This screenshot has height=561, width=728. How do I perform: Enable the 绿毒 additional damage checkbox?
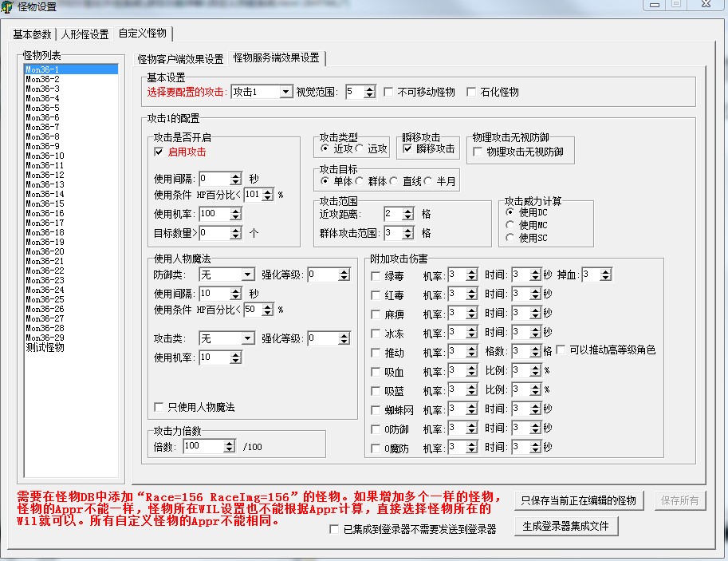376,276
